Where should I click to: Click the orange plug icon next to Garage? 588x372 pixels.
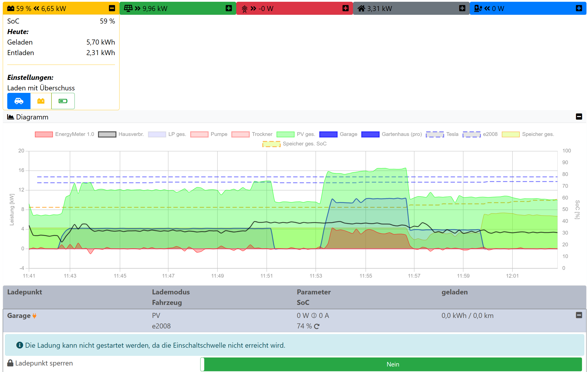[x=34, y=316]
